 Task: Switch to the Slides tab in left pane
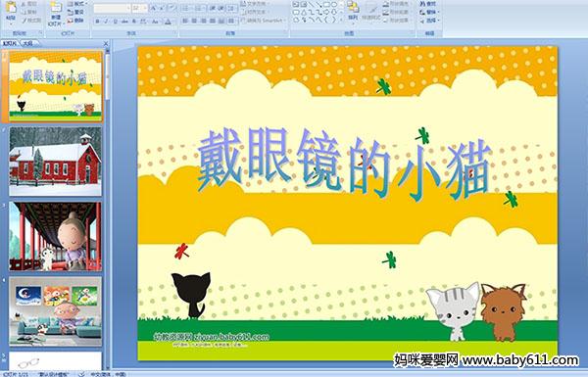pyautogui.click(x=10, y=43)
